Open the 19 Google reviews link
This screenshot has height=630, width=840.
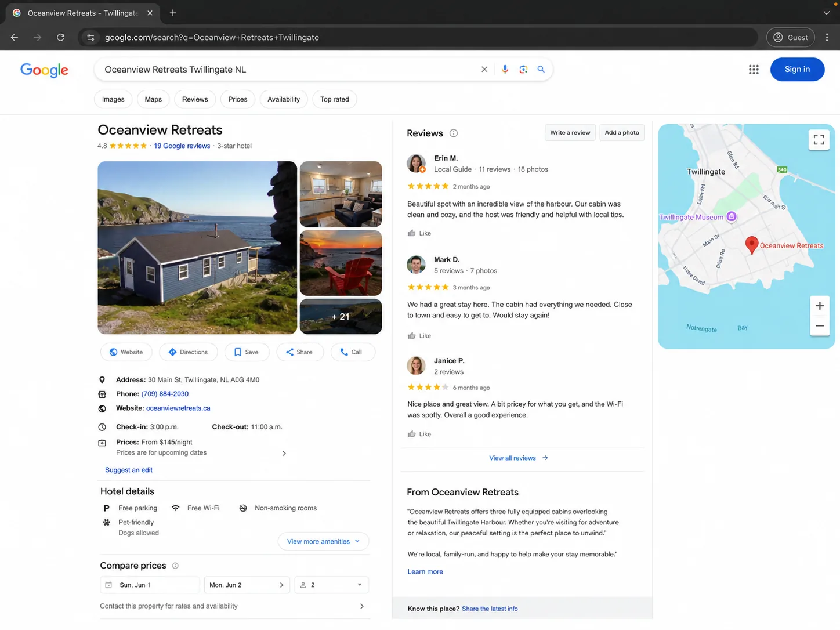(182, 146)
